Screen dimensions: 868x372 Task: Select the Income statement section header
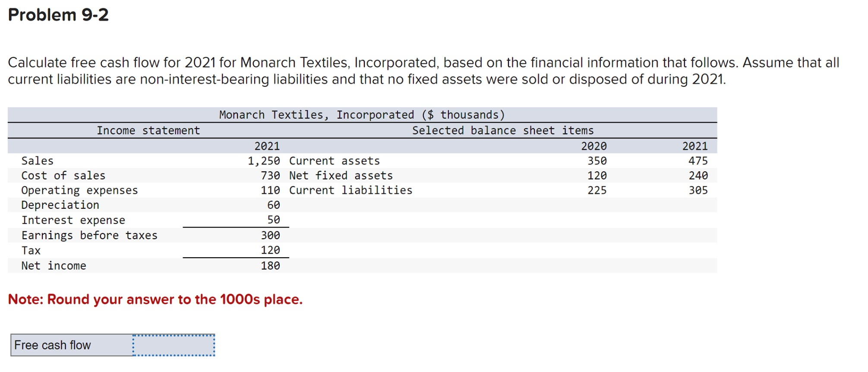click(x=148, y=130)
